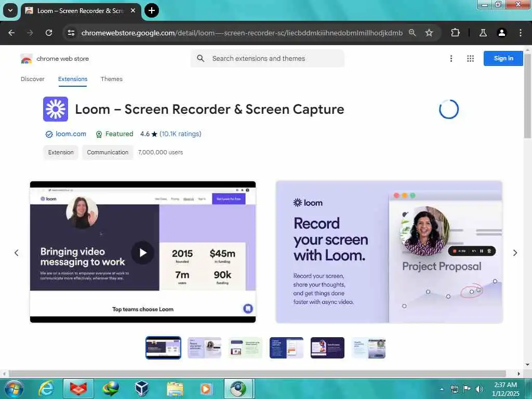
Task: Select the third carousel thumbnail
Action: click(x=245, y=348)
